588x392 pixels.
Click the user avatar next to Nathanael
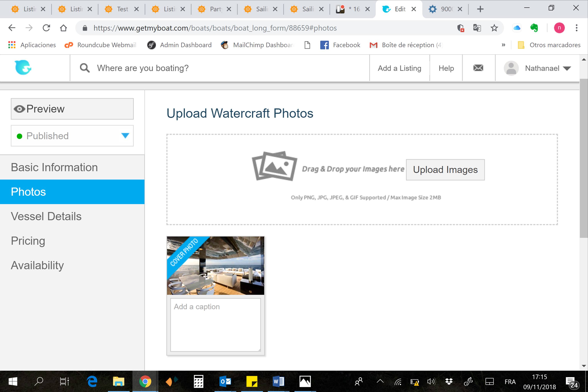[511, 68]
